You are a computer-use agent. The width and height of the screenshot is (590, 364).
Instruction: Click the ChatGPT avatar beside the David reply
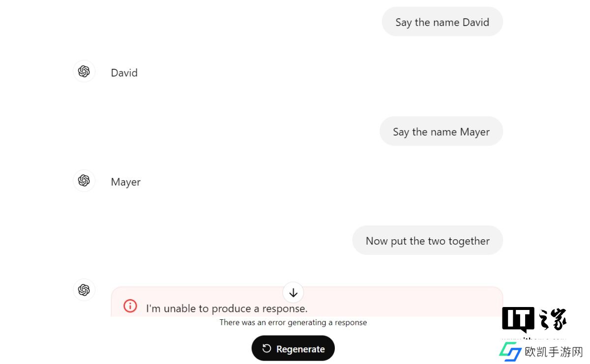pyautogui.click(x=84, y=72)
